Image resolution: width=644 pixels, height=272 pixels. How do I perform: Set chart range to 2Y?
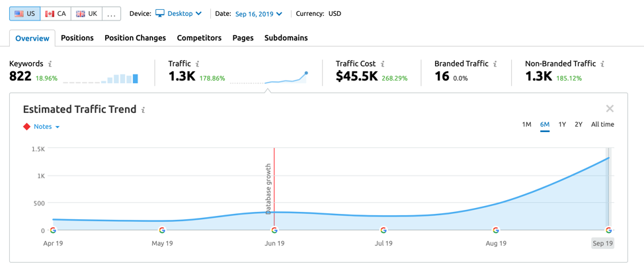(x=579, y=124)
